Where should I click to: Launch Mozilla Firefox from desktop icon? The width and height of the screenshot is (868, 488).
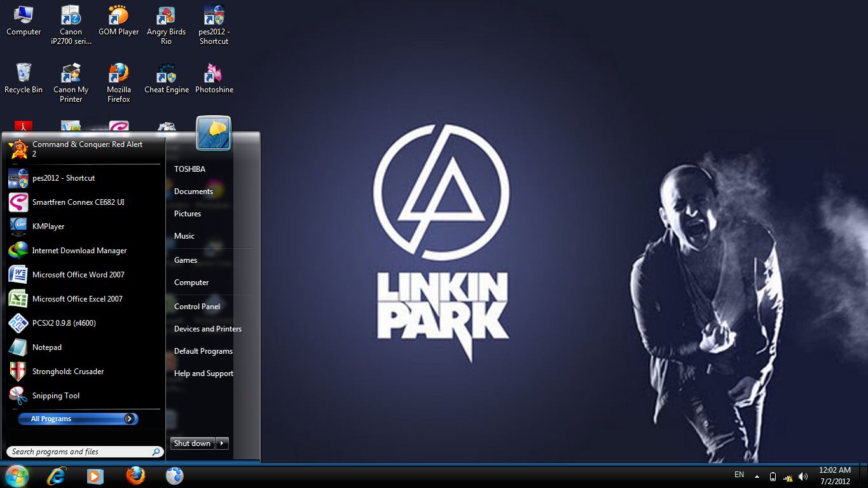pos(118,83)
